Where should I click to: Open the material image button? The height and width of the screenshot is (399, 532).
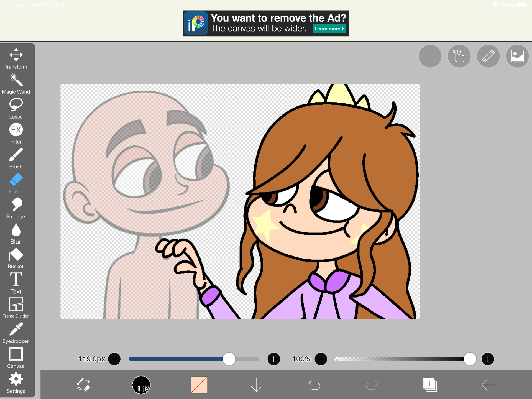click(517, 56)
